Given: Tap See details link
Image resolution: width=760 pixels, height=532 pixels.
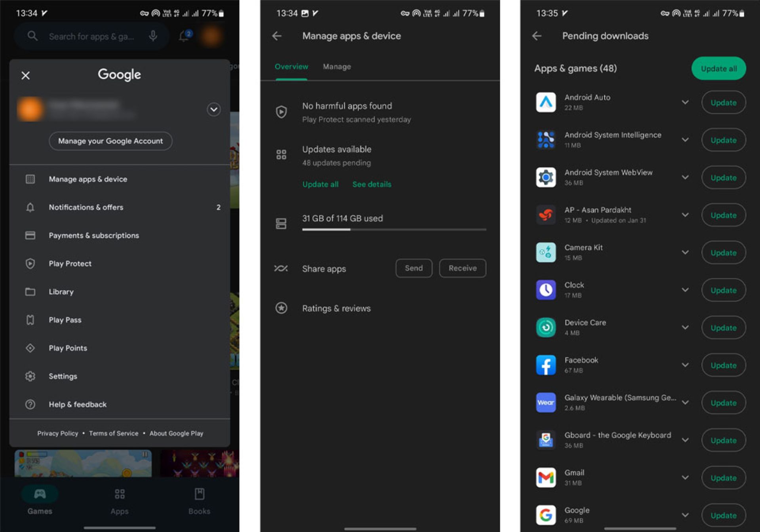Looking at the screenshot, I should pos(372,184).
